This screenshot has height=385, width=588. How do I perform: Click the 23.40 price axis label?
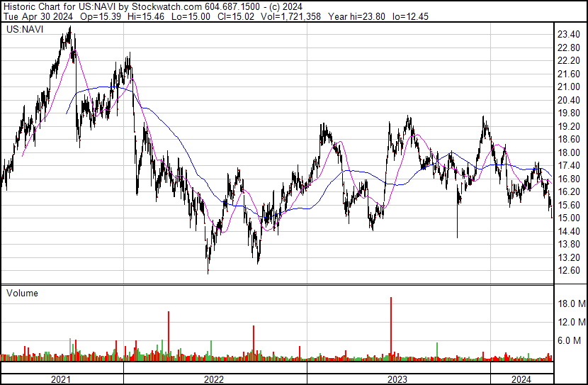[x=569, y=35]
